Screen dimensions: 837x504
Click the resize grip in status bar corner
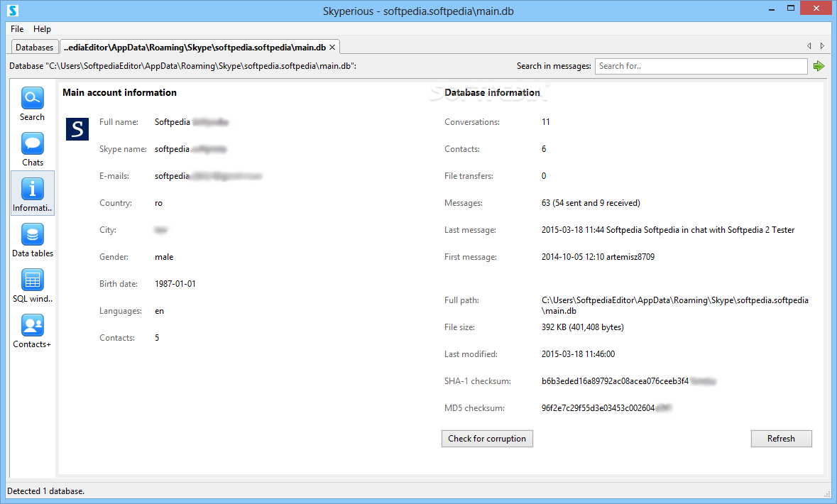[827, 494]
